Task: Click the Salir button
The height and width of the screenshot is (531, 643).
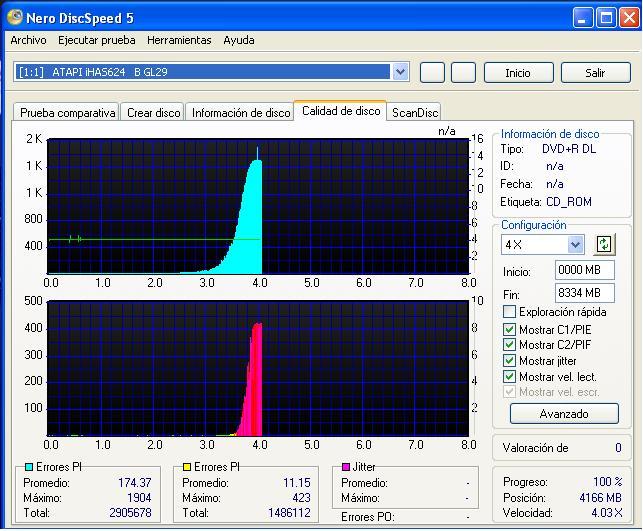Action: click(595, 73)
